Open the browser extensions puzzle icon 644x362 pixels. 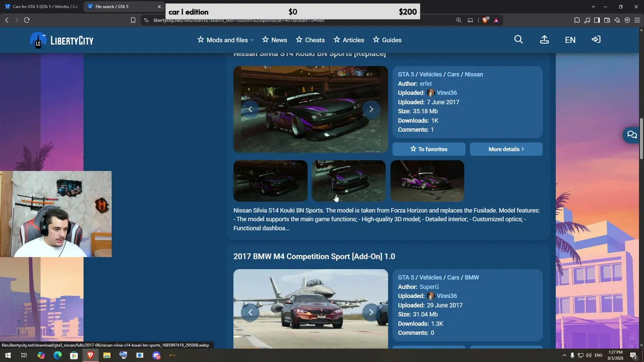pos(577,20)
